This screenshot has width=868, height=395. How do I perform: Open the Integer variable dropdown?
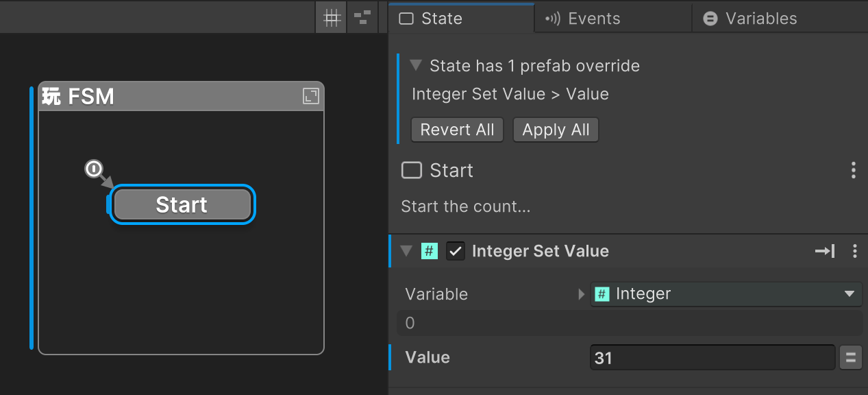click(x=726, y=294)
